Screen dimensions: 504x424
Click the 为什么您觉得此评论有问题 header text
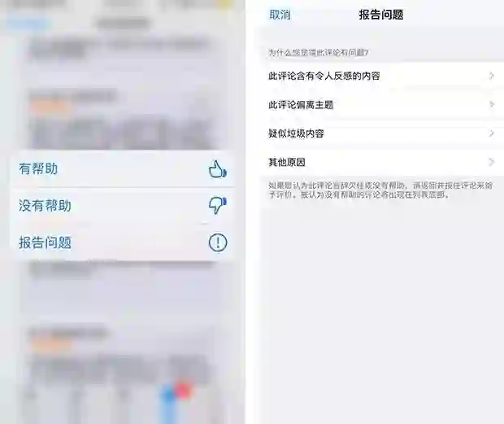pos(318,52)
